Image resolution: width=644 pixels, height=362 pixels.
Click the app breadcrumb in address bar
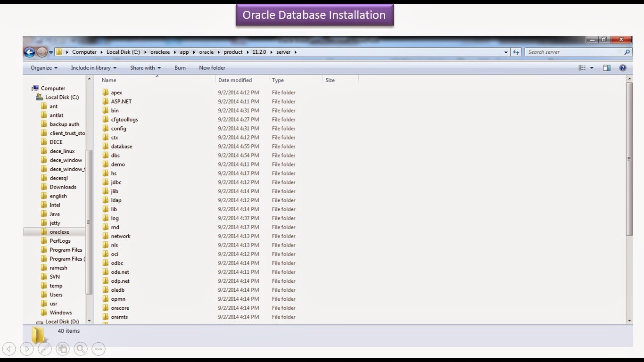(184, 52)
